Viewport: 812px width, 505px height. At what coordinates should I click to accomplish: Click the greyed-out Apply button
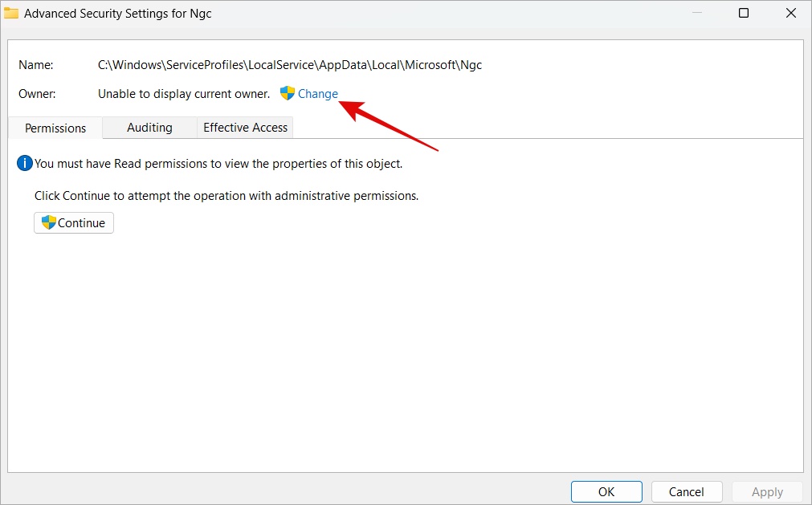[x=767, y=491]
